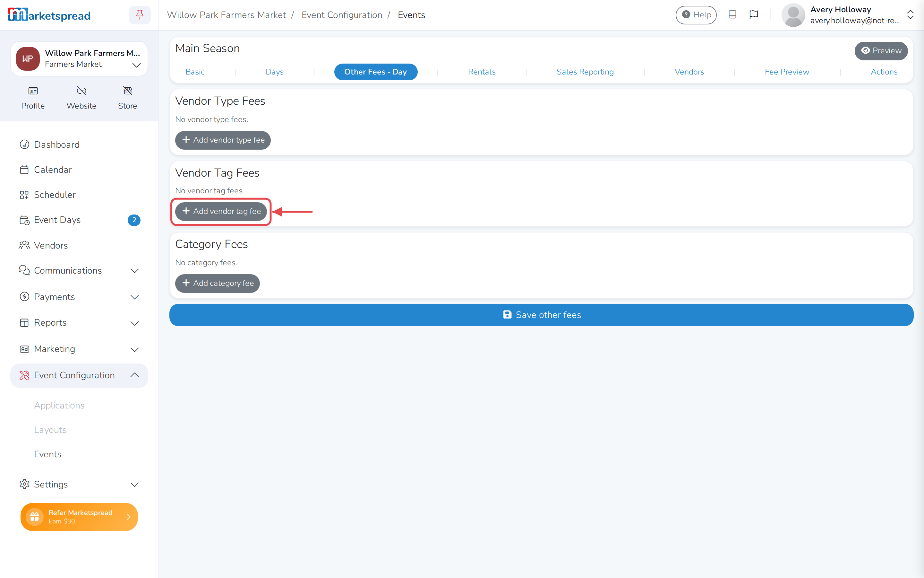924x578 pixels.
Task: Open Applications under Event Configuration
Action: (x=59, y=405)
